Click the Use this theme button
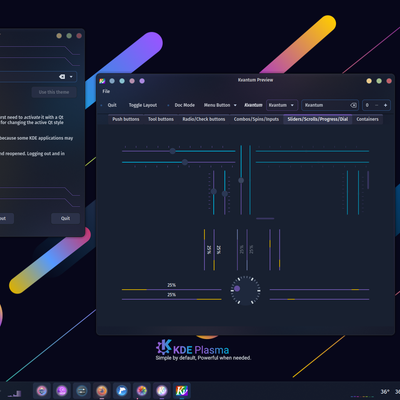Viewport: 400px width, 400px height. 54,92
